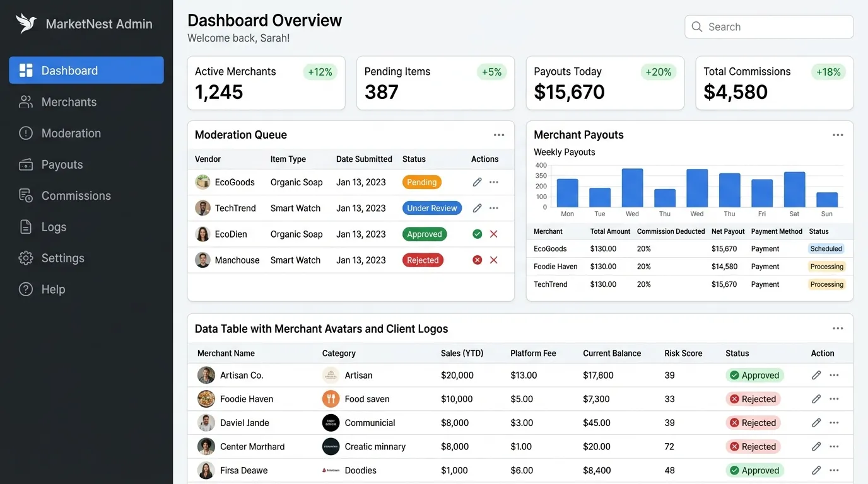Click the Wed bar after Tue
The image size is (868, 484).
pyautogui.click(x=633, y=188)
